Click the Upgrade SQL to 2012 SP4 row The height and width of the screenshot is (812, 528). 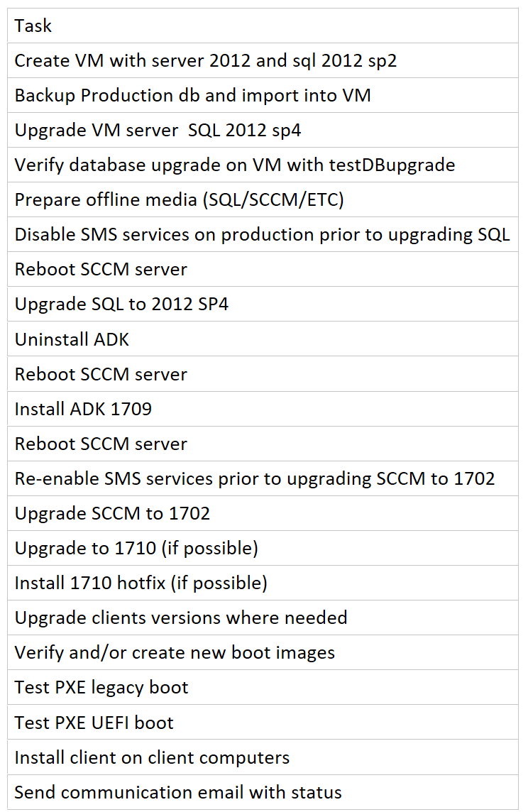(x=263, y=304)
